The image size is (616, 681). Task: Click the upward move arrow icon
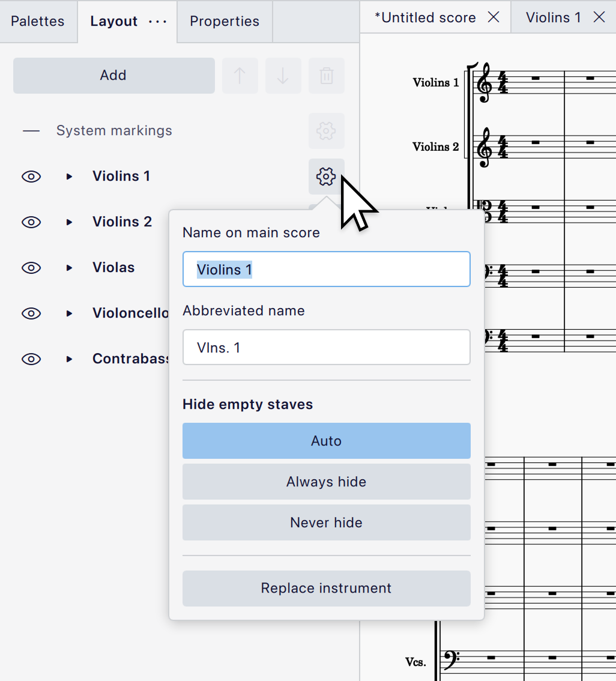pos(240,75)
